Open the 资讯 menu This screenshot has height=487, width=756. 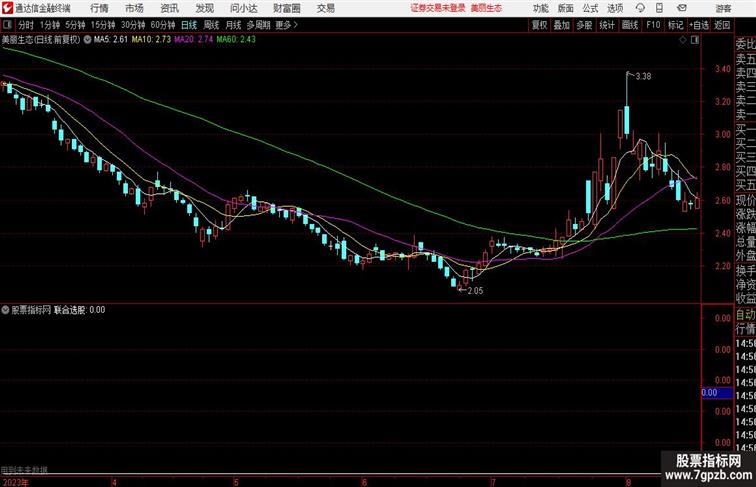pyautogui.click(x=169, y=8)
